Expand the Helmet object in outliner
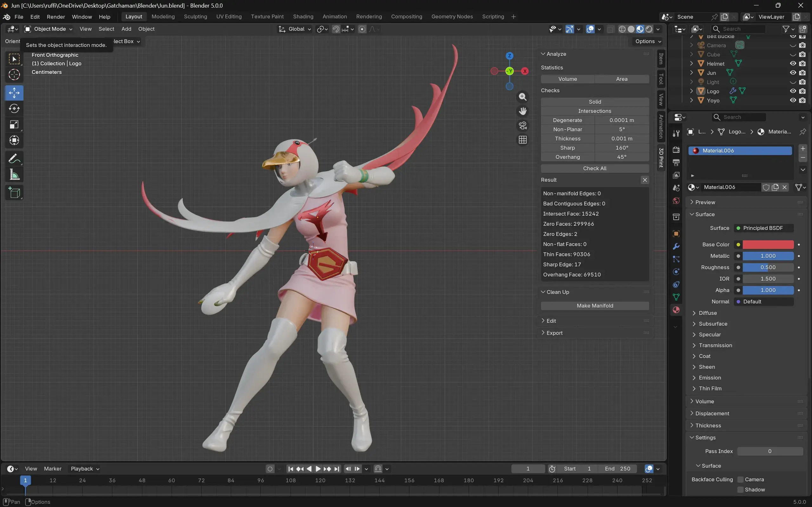The image size is (812, 507). (x=691, y=63)
